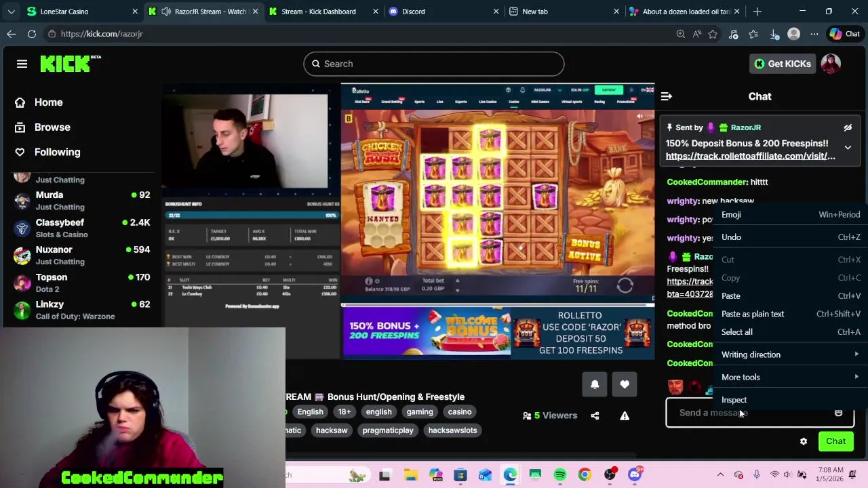Open Chrome from taskbar
Image resolution: width=868 pixels, height=488 pixels.
pyautogui.click(x=585, y=474)
